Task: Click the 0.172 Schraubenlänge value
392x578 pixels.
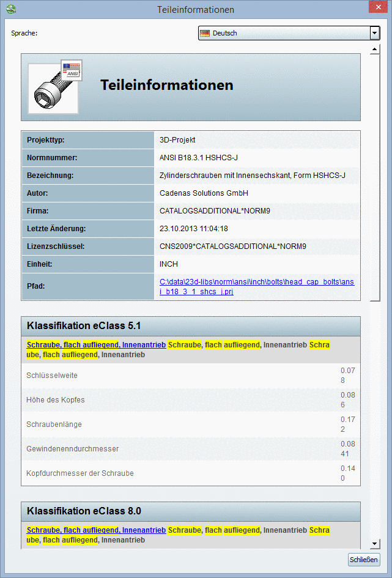Action: (348, 424)
